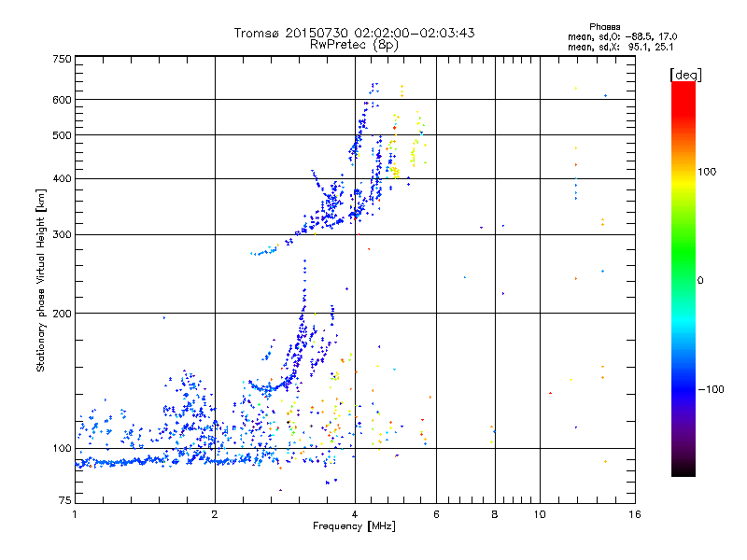Click the 'Stationary phase Virtual Height [km]' axis label
Viewport: 747px width, 560px height.
click(x=41, y=280)
